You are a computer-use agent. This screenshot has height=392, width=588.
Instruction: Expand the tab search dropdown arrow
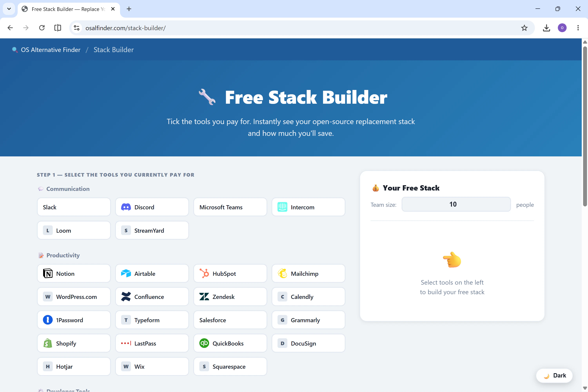coord(9,9)
